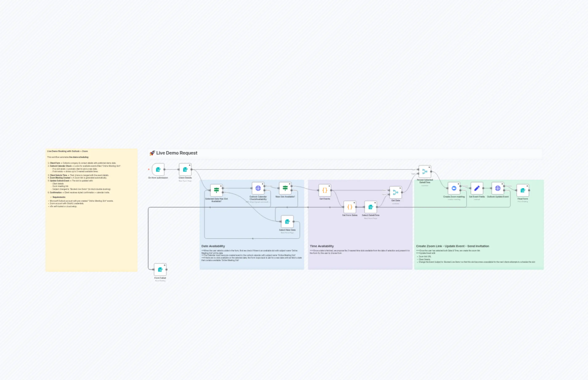Image resolution: width=588 pixels, height=380 pixels.
Task: Select the Client Details form node
Action: tap(185, 169)
